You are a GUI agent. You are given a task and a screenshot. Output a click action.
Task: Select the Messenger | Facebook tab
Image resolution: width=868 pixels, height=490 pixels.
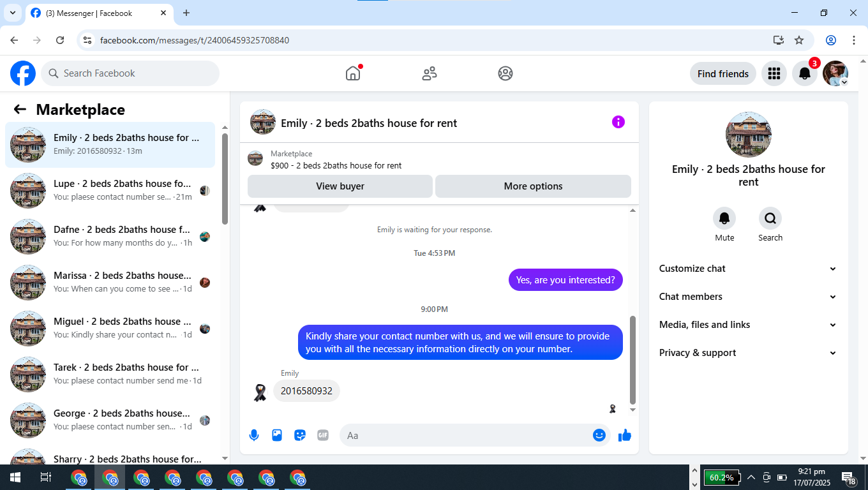(x=99, y=13)
